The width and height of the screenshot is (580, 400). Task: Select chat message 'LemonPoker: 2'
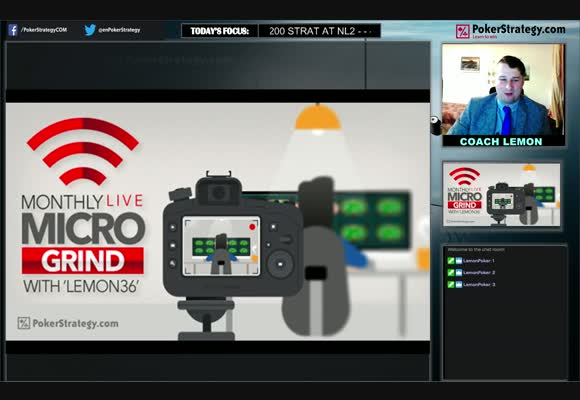[x=479, y=272]
